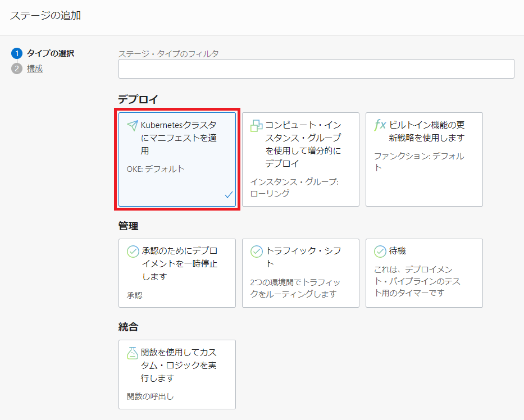Choose the トラフィック・シフト stage type
The image size is (524, 420).
point(300,273)
